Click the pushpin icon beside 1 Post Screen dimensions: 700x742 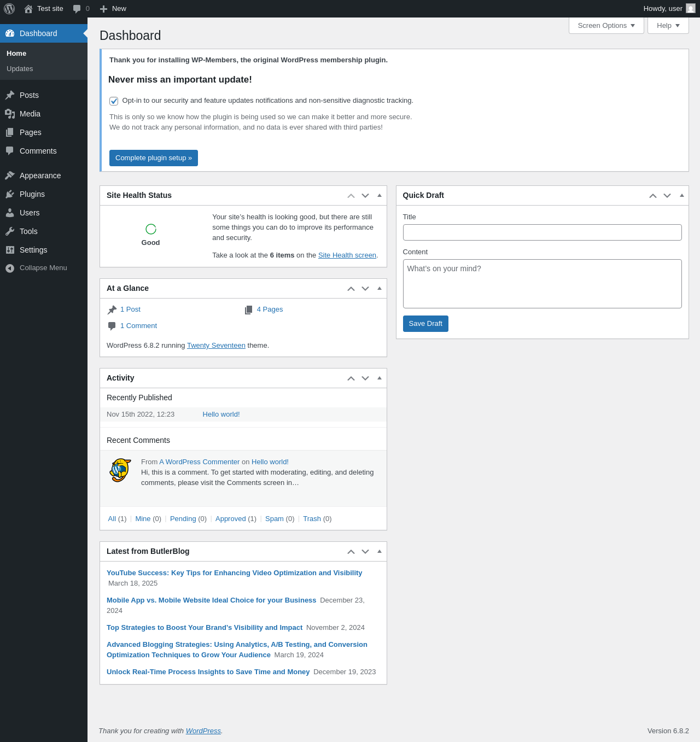[112, 310]
